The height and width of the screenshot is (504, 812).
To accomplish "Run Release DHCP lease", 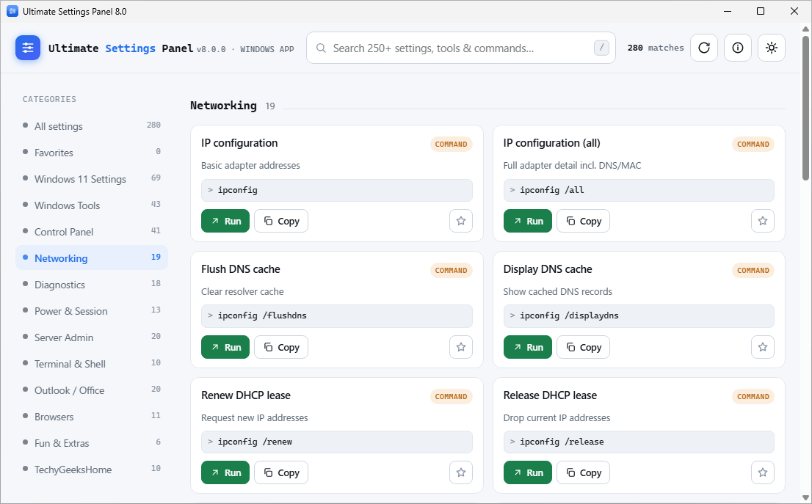I will click(x=528, y=472).
